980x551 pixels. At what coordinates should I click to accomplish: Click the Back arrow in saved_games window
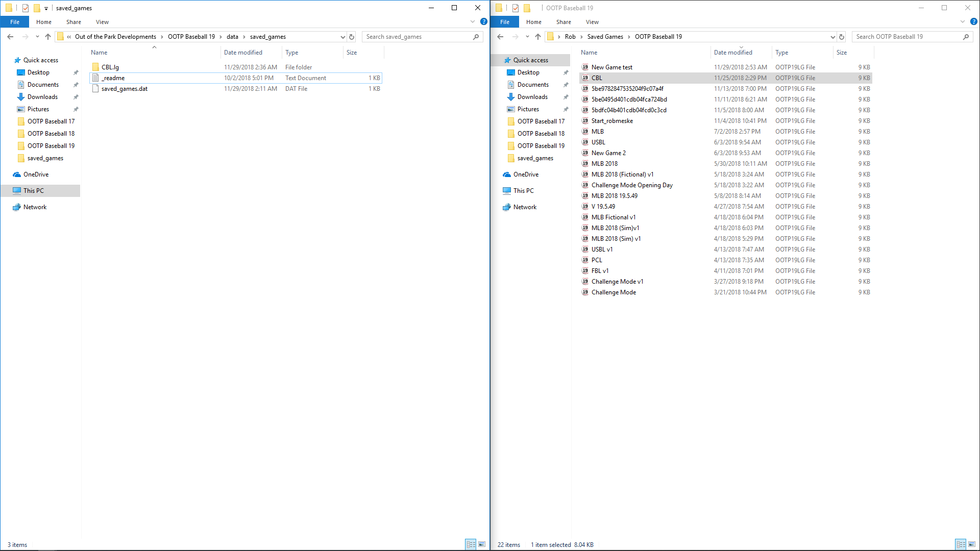[10, 37]
